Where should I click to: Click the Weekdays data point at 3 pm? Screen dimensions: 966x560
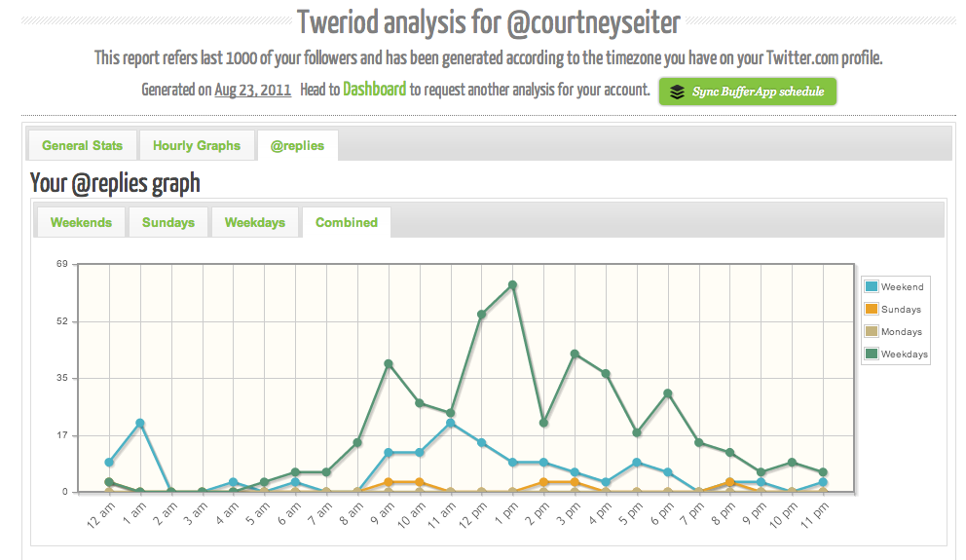pos(575,354)
